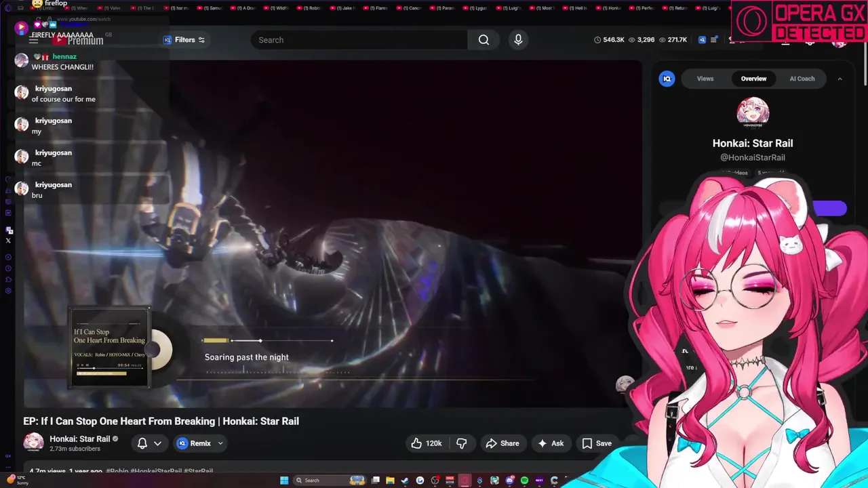Viewport: 868px width, 488px height.
Task: Open the Windows Start button
Action: click(x=284, y=481)
